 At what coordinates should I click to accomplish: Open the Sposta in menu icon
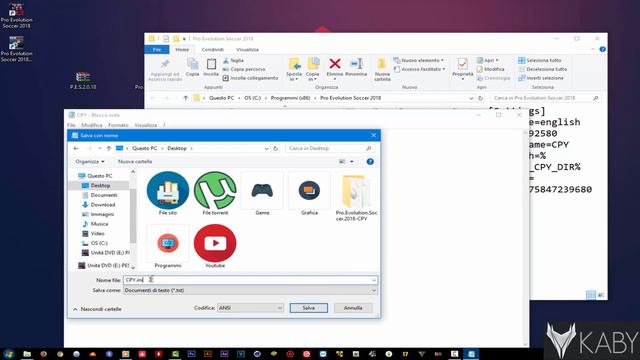coord(294,64)
